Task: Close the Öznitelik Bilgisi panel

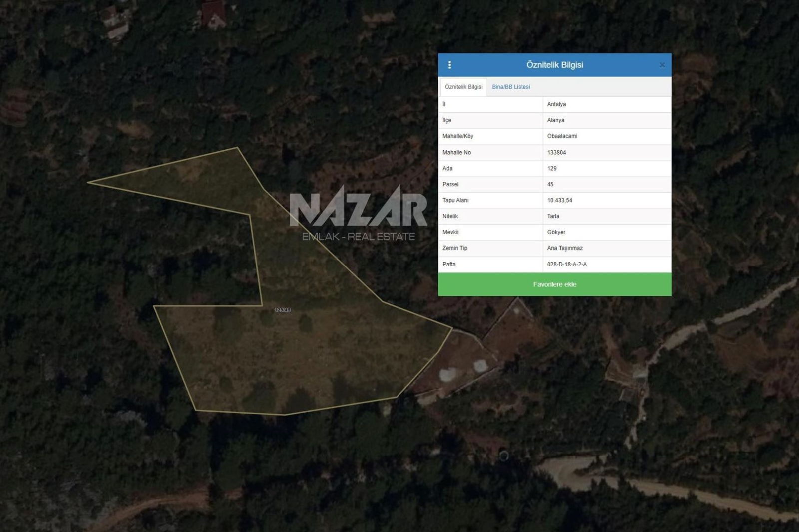Action: click(662, 65)
